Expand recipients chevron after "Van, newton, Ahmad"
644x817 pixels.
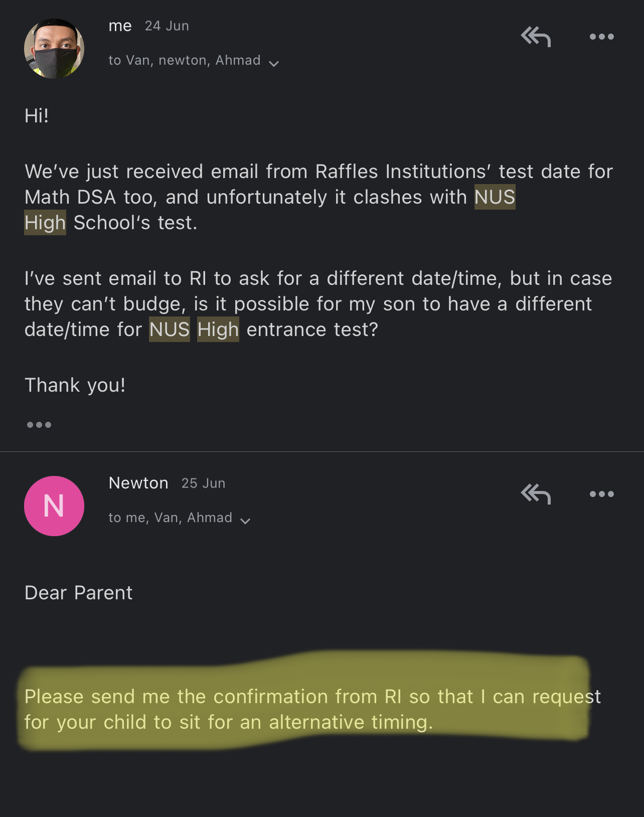click(x=274, y=63)
